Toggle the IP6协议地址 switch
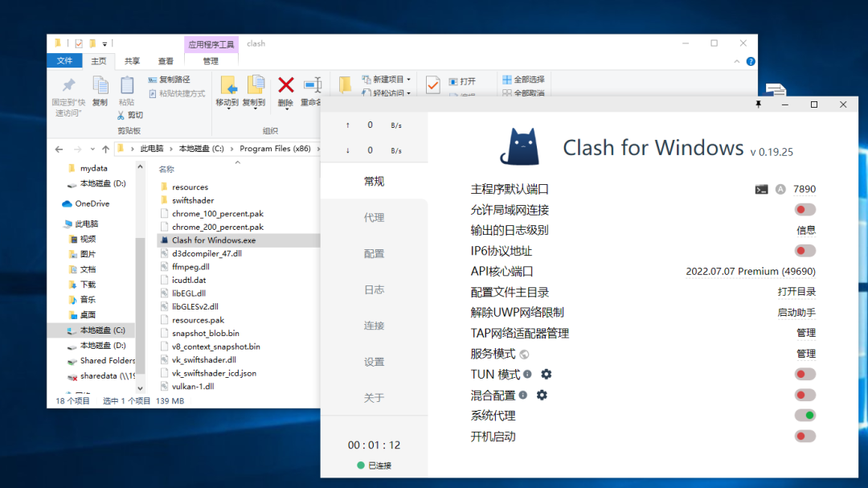The width and height of the screenshot is (868, 488). [x=805, y=251]
